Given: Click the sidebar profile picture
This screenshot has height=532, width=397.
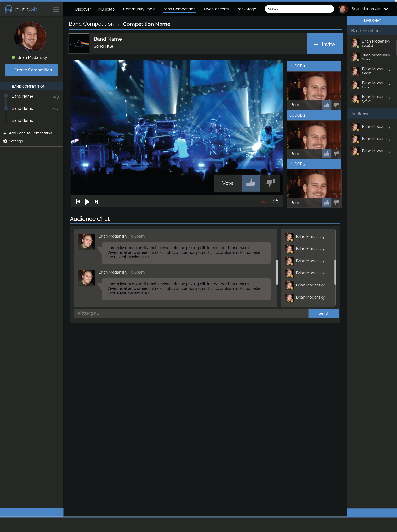Looking at the screenshot, I should coord(30,37).
